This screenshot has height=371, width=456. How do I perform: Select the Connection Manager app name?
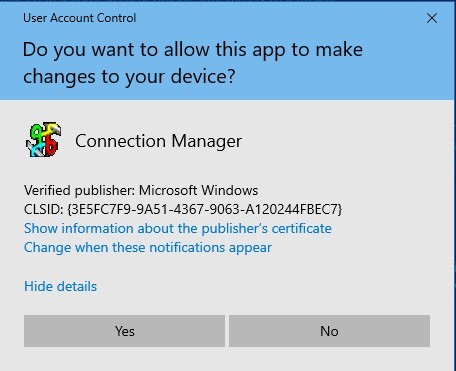158,141
